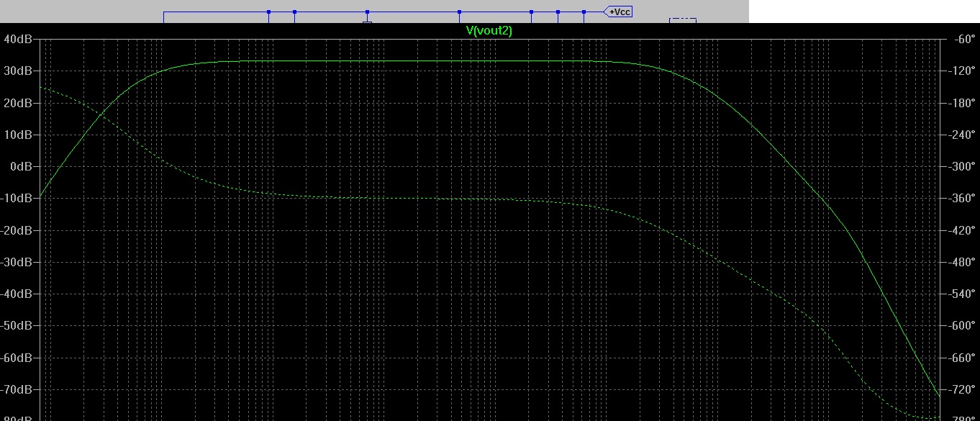Click the -50dB magnitude axis label
This screenshot has width=980, height=421.
pos(17,325)
